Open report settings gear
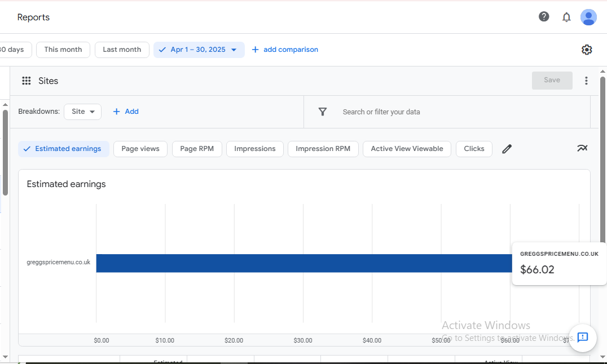The width and height of the screenshot is (607, 364). [x=587, y=50]
